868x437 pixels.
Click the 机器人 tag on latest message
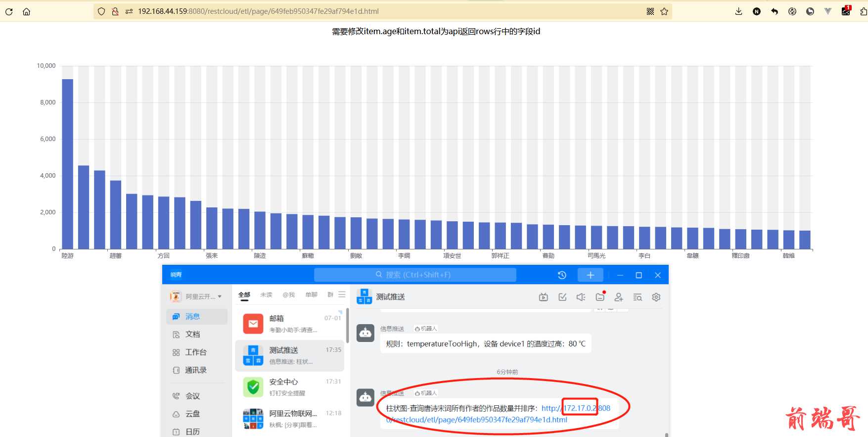426,393
